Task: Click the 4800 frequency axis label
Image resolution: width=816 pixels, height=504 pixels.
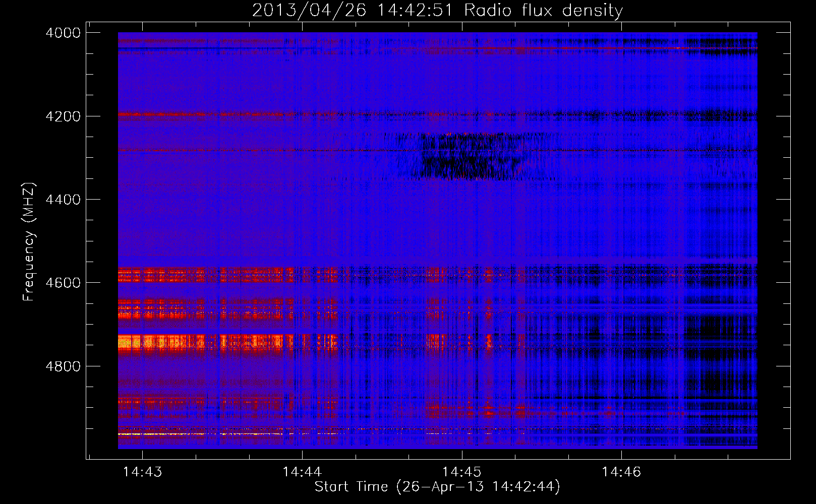Action: coord(63,366)
